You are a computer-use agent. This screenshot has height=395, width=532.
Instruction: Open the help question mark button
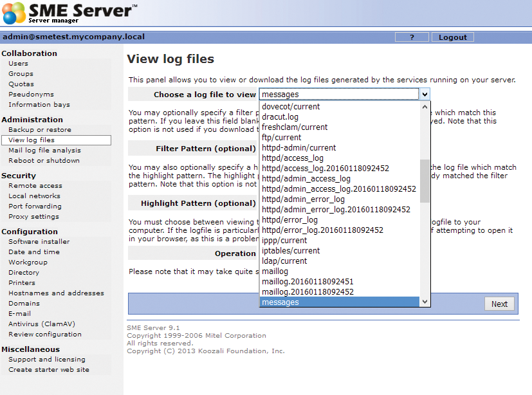[412, 37]
